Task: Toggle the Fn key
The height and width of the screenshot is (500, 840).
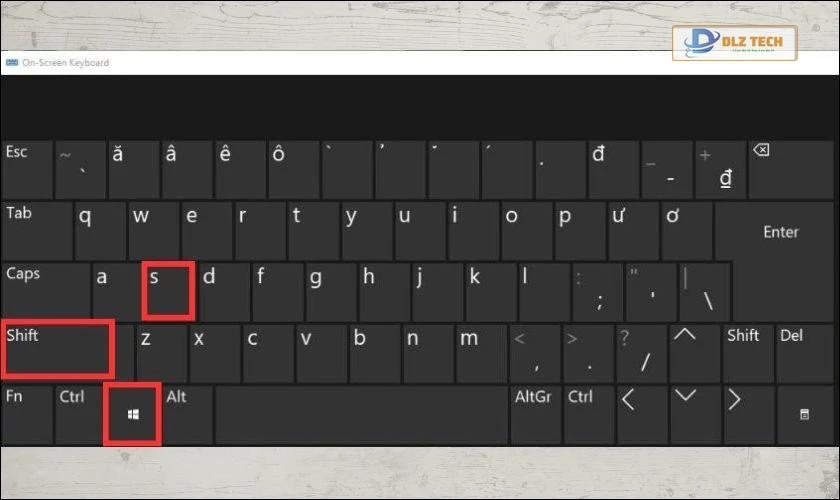Action: coord(27,415)
